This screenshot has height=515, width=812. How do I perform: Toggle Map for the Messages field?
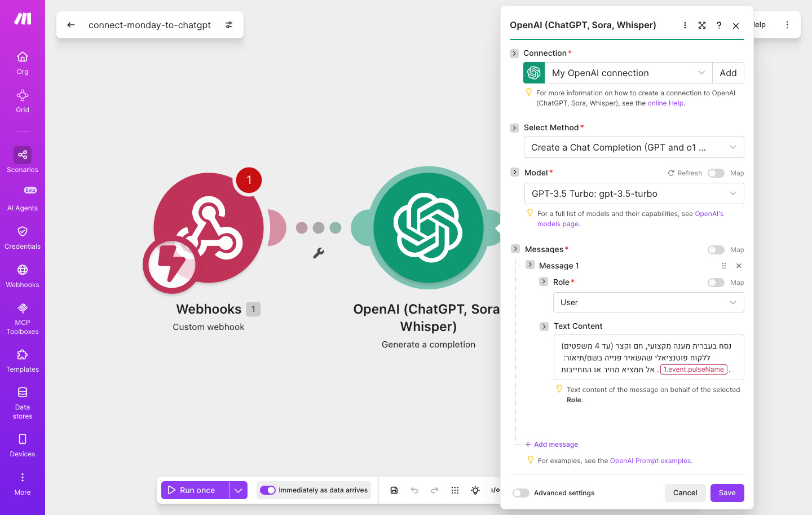coord(716,250)
